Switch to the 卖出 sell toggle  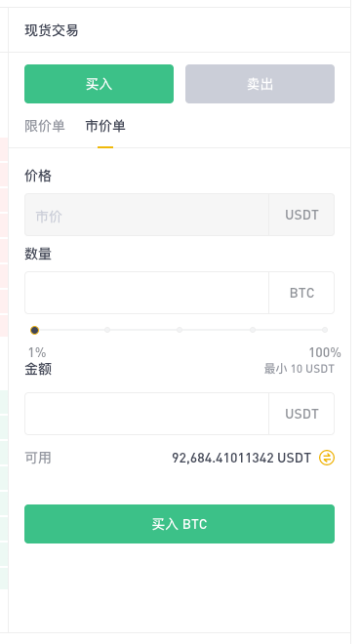point(260,84)
